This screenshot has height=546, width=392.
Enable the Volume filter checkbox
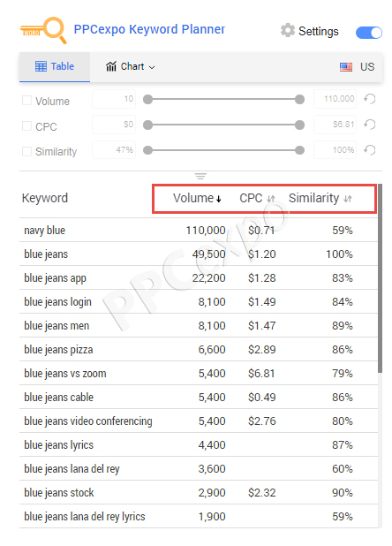point(26,101)
